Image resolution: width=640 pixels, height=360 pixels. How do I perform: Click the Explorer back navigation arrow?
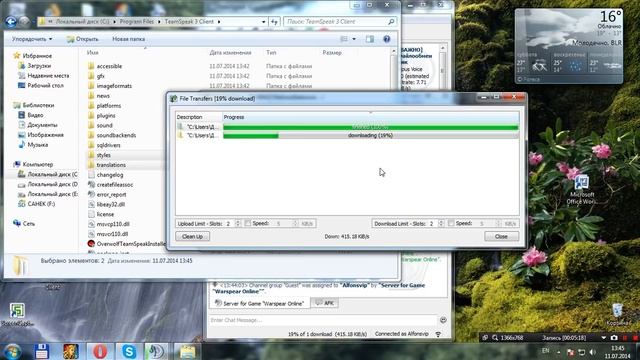tap(11, 22)
